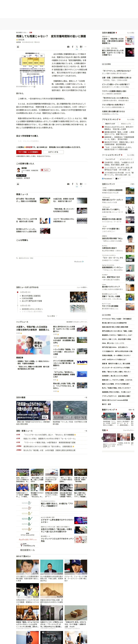
Task: Open 朝日新聞デジタルのトップページへ link
Action: (x=77, y=322)
